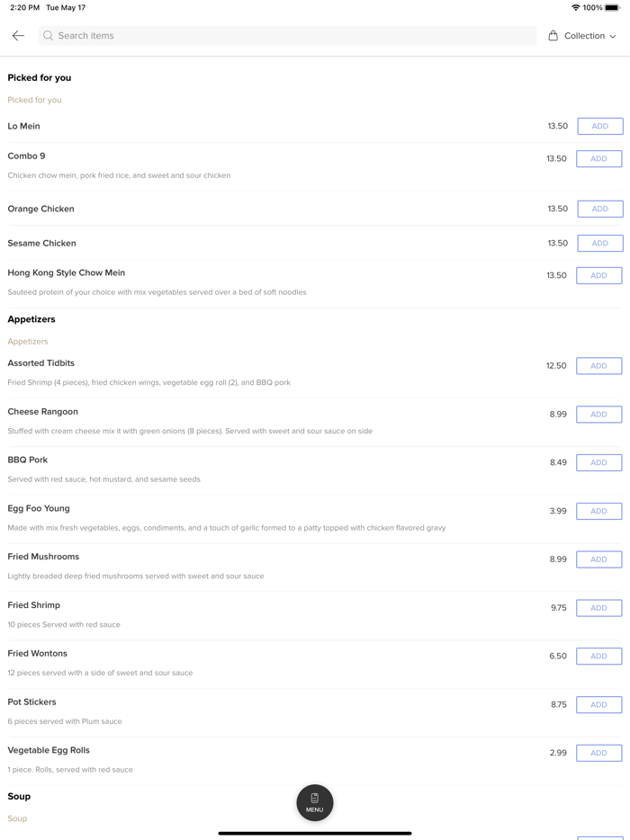Tap the back arrow icon

(x=18, y=36)
